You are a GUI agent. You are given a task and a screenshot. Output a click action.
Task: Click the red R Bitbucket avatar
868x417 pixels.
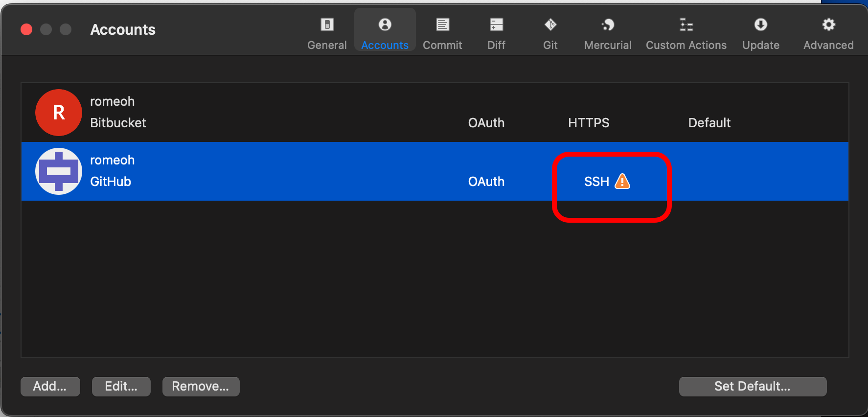click(59, 113)
